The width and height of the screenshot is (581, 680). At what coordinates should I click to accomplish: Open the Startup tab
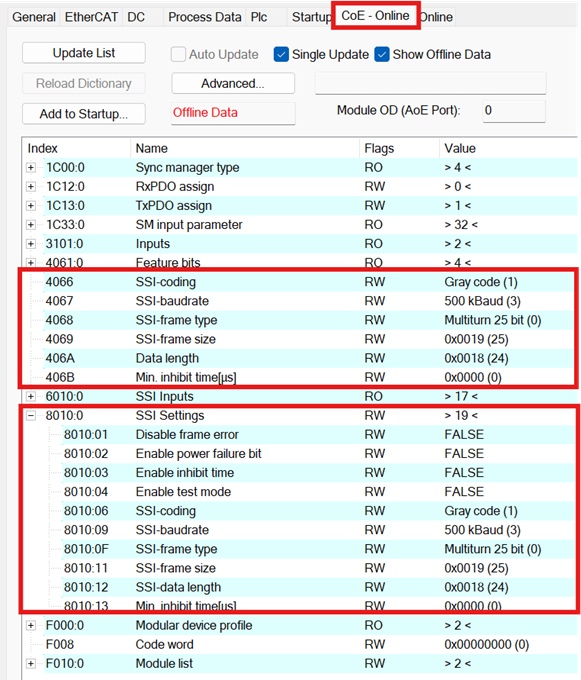tap(311, 17)
